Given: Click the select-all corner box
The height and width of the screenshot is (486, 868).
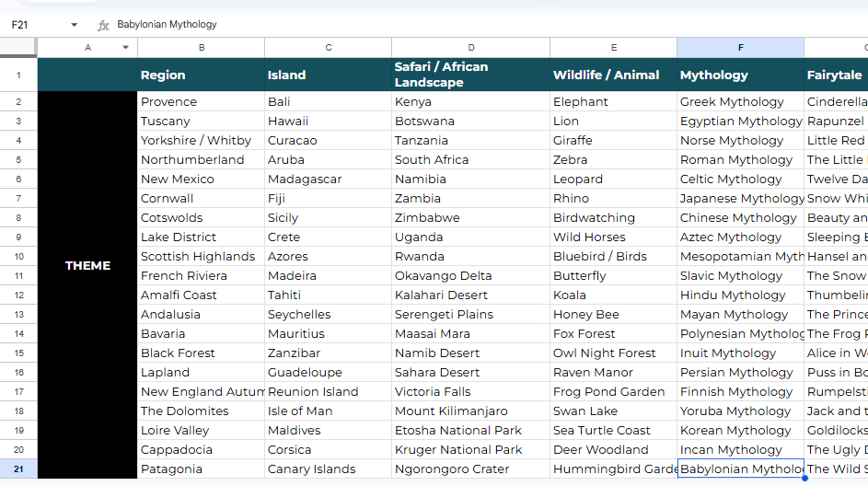Looking at the screenshot, I should coord(18,48).
